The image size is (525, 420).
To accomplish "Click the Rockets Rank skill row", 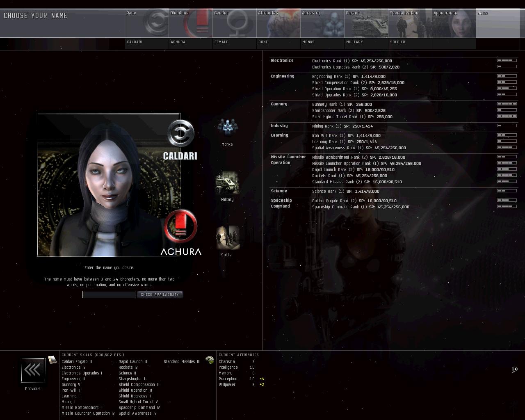I will point(350,176).
